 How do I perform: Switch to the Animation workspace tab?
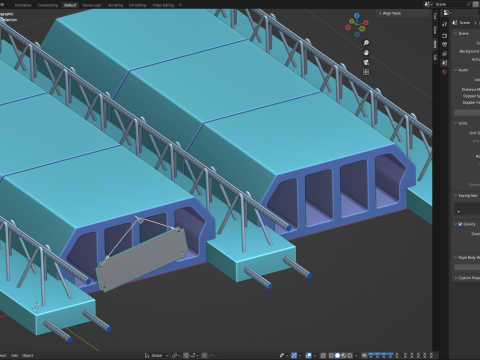click(x=23, y=5)
